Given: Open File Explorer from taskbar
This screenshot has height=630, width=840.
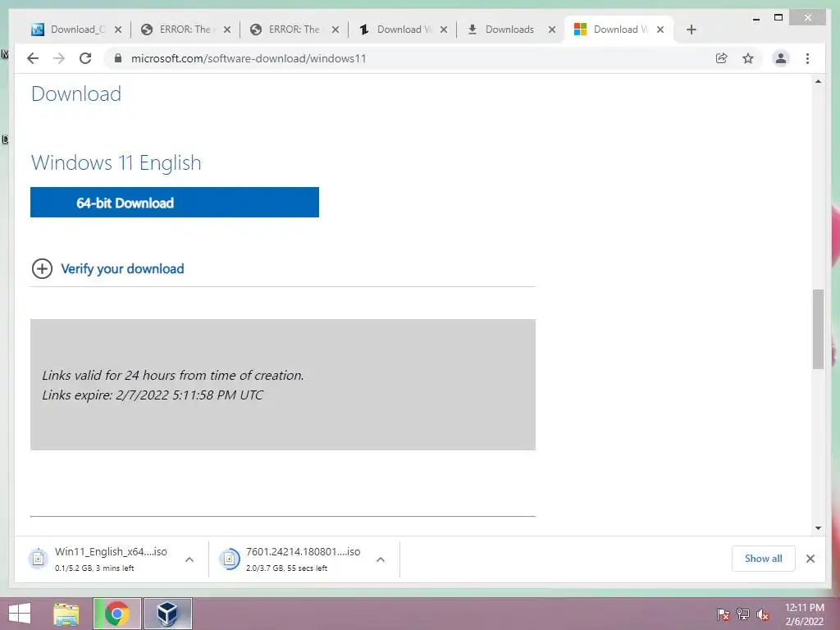Looking at the screenshot, I should click(66, 614).
